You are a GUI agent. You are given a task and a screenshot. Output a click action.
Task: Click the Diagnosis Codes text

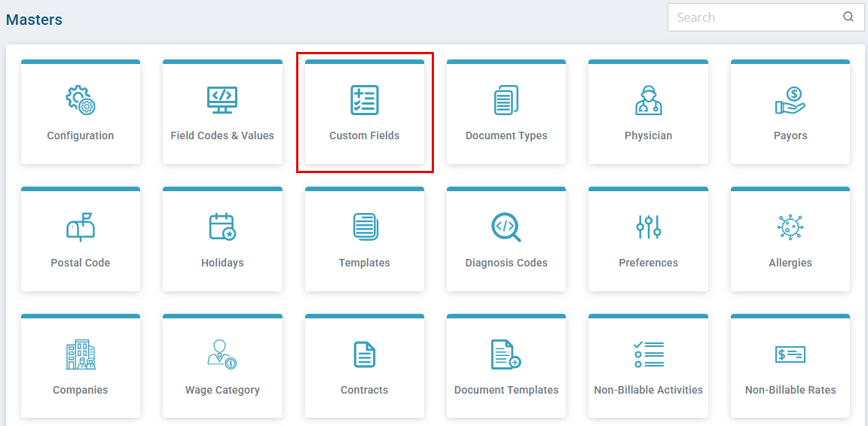point(506,263)
